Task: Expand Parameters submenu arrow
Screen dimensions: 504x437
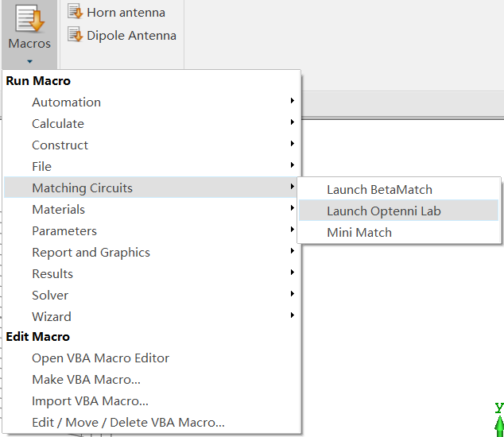Action: click(292, 229)
